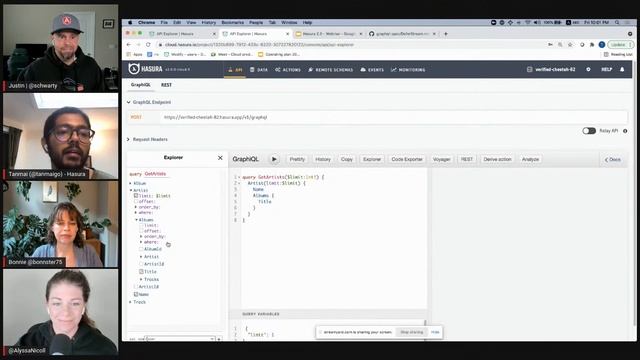Open the Voyager view
This screenshot has width=640, height=360.
442,159
